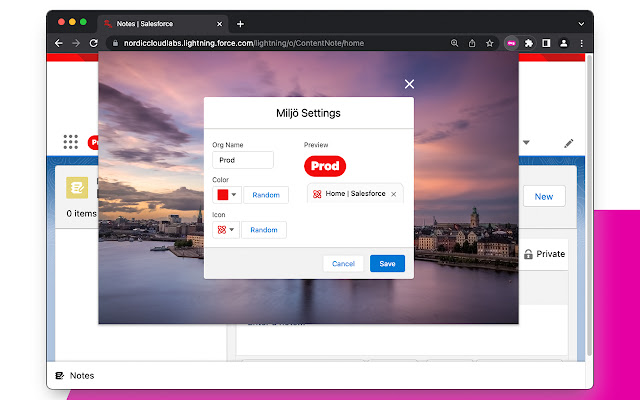This screenshot has width=640, height=400.
Task: Open a new browser tab
Action: pos(240,23)
